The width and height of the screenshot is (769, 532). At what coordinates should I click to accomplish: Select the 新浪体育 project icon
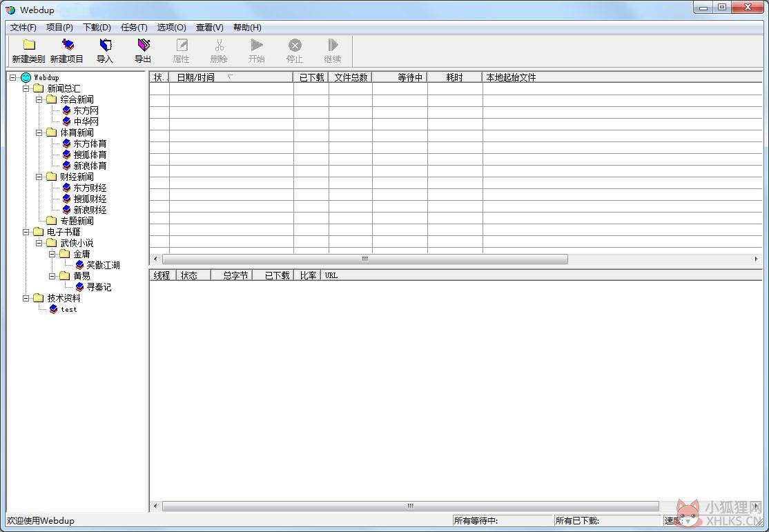click(67, 166)
